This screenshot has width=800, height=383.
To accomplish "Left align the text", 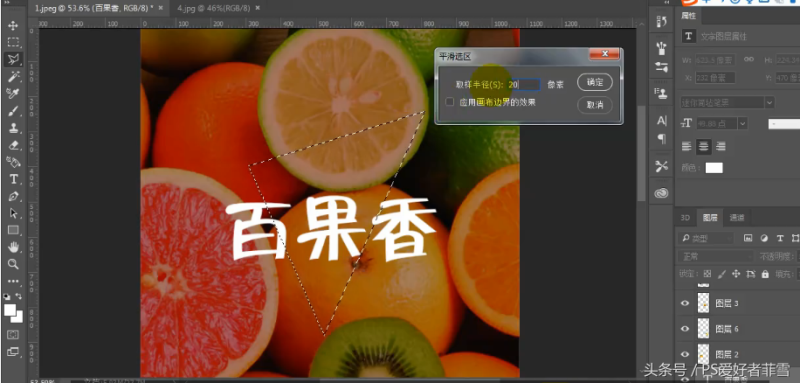I will (687, 147).
